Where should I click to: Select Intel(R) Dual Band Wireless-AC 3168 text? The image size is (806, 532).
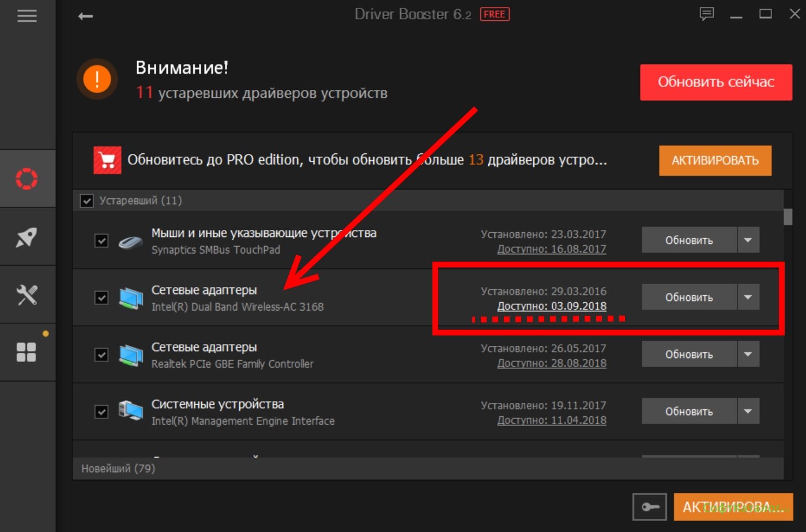click(238, 307)
